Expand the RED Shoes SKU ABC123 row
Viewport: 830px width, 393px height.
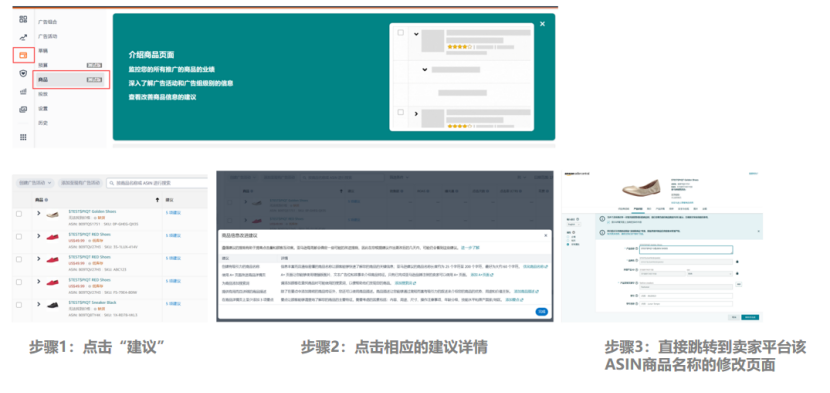[39, 260]
